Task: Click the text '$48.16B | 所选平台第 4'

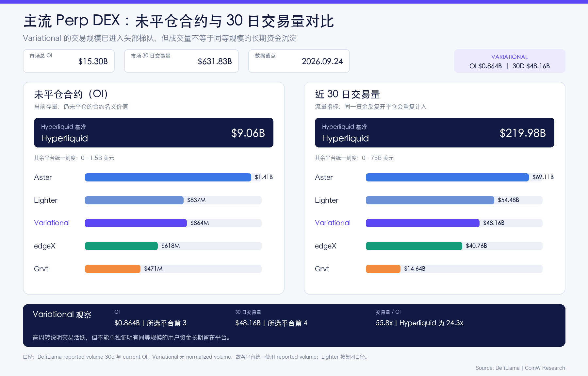Action: coord(271,323)
